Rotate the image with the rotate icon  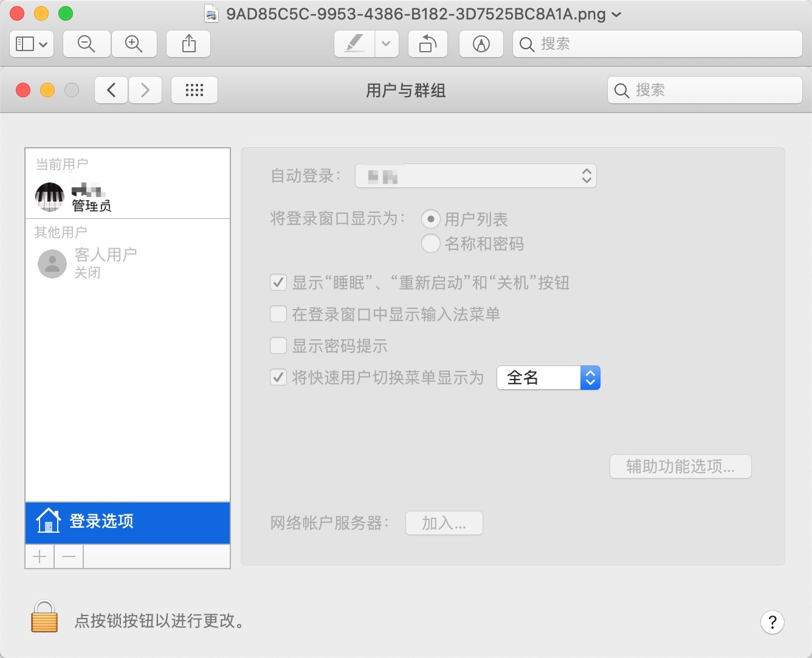point(428,44)
